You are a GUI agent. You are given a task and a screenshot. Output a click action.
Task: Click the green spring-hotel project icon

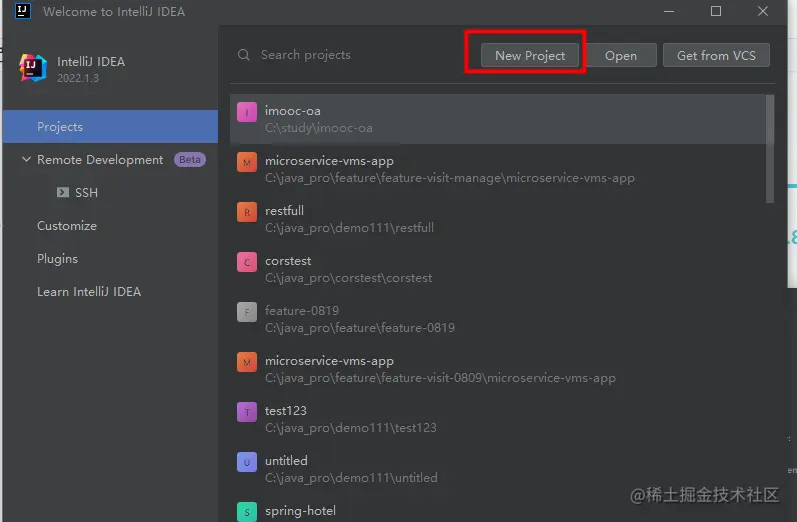247,512
